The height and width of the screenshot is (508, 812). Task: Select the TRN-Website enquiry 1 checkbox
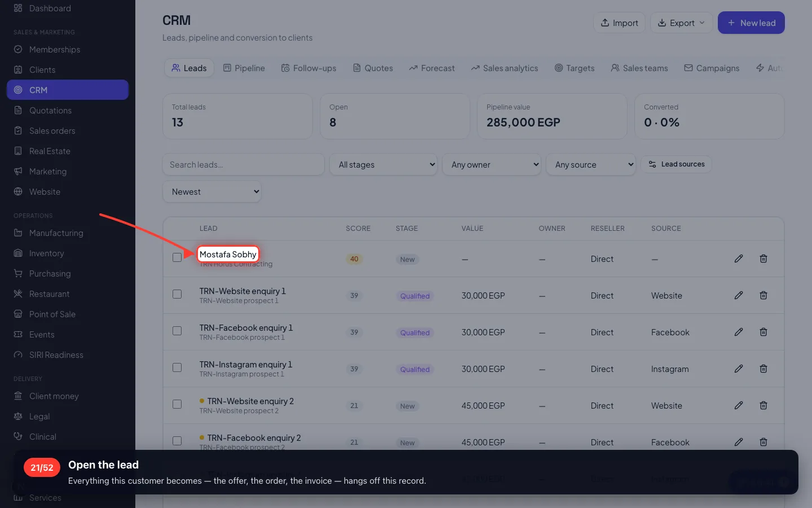tap(177, 294)
